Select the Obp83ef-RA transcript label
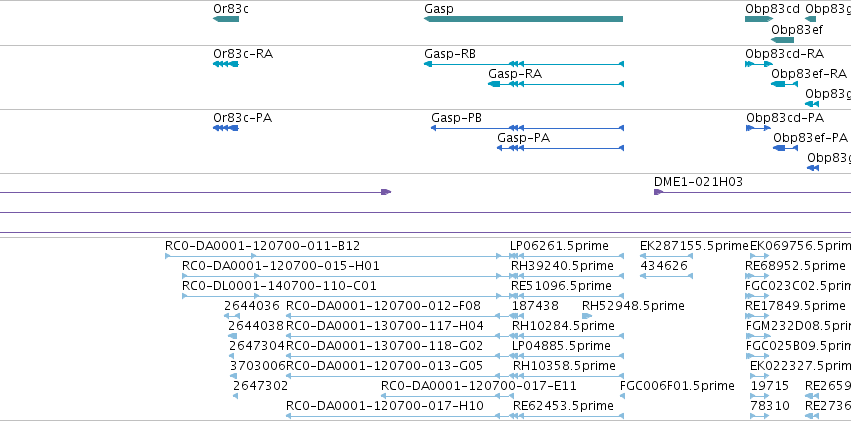Screen dimensions: 851x421 tap(809, 74)
